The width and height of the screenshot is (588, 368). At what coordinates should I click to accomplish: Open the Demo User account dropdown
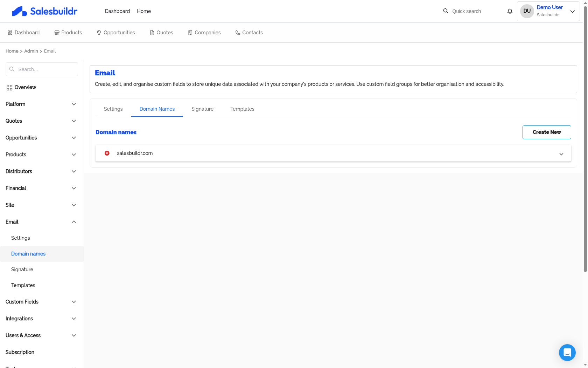(x=548, y=11)
